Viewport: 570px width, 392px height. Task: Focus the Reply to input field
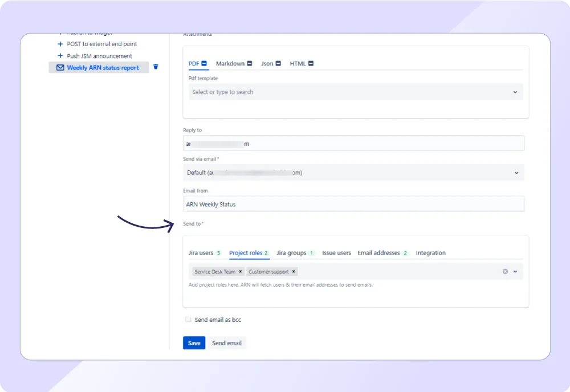point(353,144)
